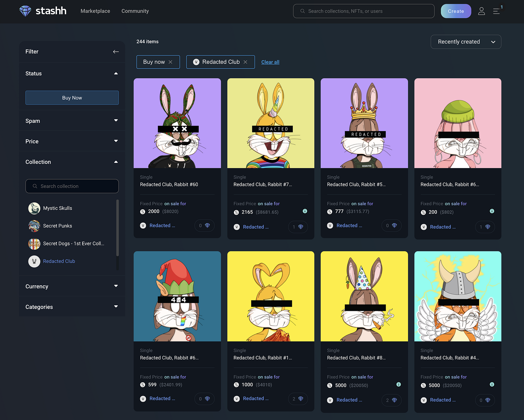
Task: Open Redacted collection link on the 200 card
Action: click(443, 227)
